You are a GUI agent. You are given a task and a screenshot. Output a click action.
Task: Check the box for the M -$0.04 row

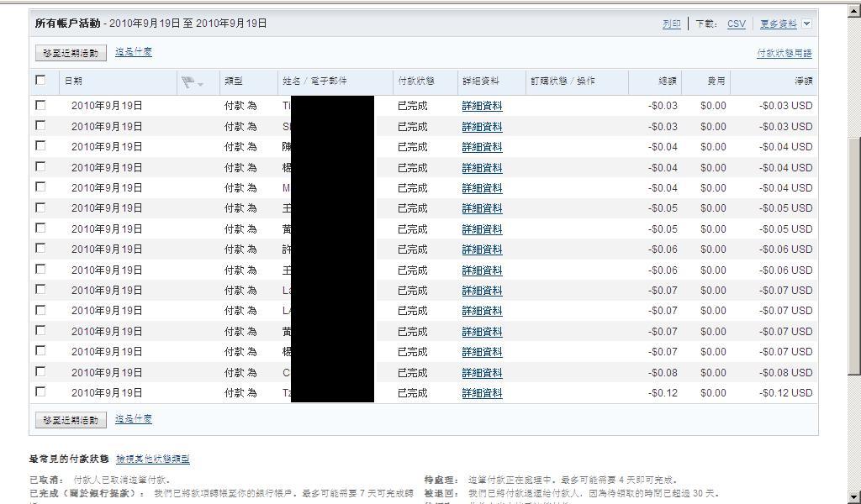(40, 187)
